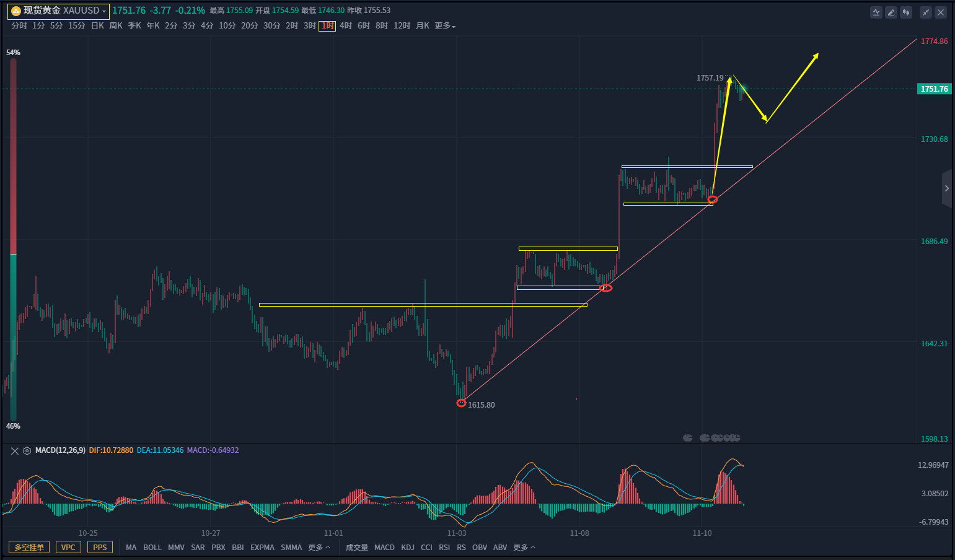Toggle the VPC overlay button
The width and height of the screenshot is (955, 560).
pos(68,548)
